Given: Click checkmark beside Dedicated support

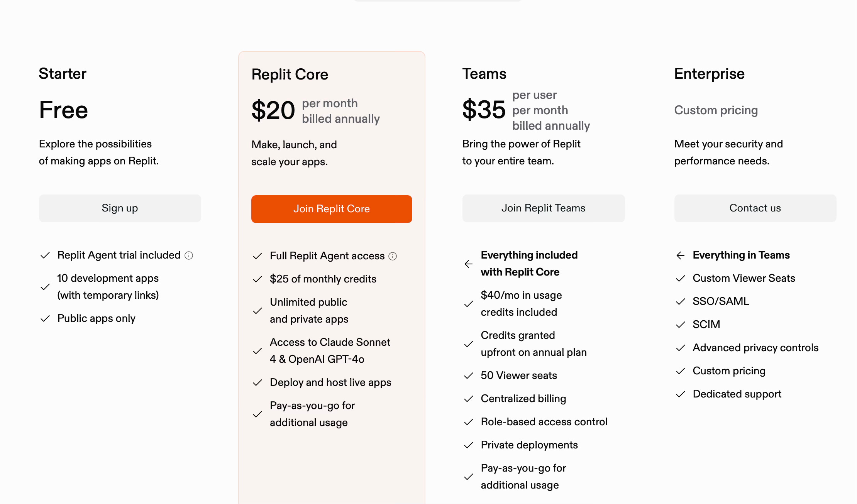Looking at the screenshot, I should point(680,394).
